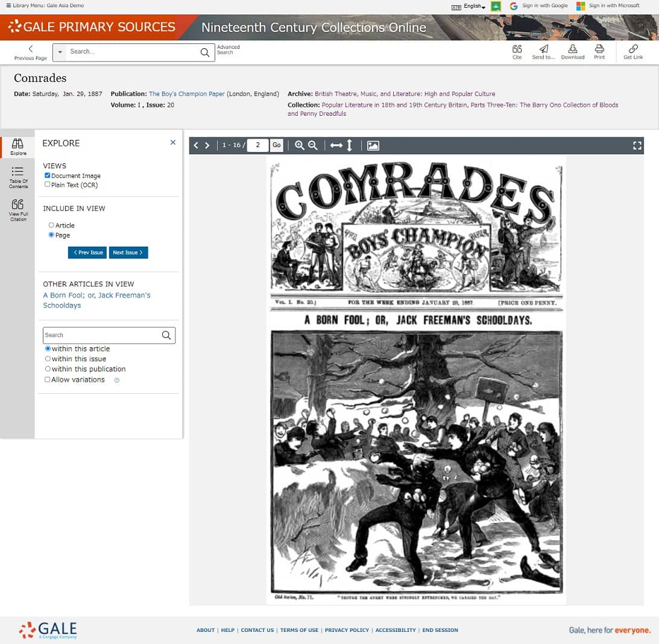Open the Barry Ono Collection link
Image resolution: width=659 pixels, height=644 pixels.
coord(453,109)
